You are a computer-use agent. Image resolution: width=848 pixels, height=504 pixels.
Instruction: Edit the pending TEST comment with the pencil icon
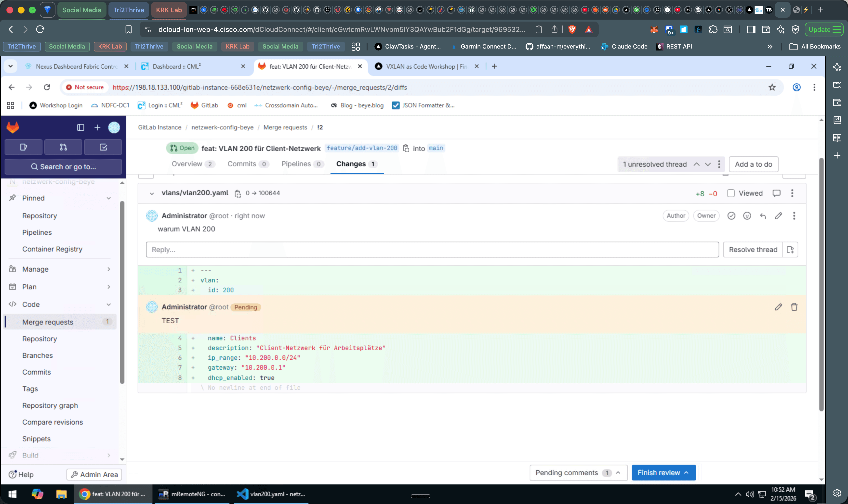pos(778,307)
